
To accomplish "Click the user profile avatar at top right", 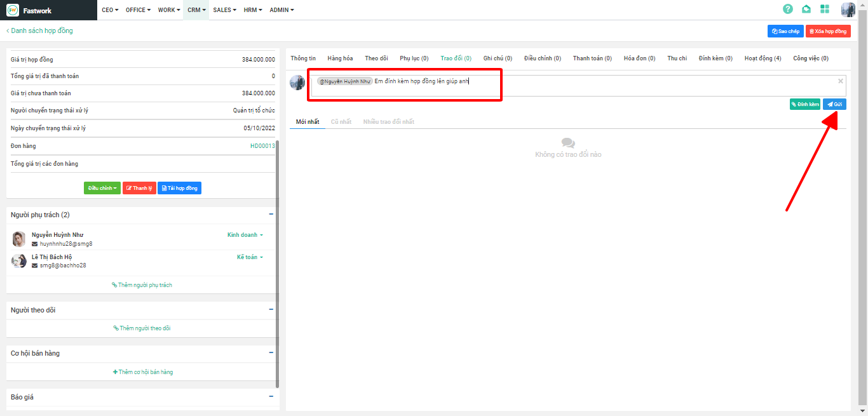I will click(x=848, y=10).
